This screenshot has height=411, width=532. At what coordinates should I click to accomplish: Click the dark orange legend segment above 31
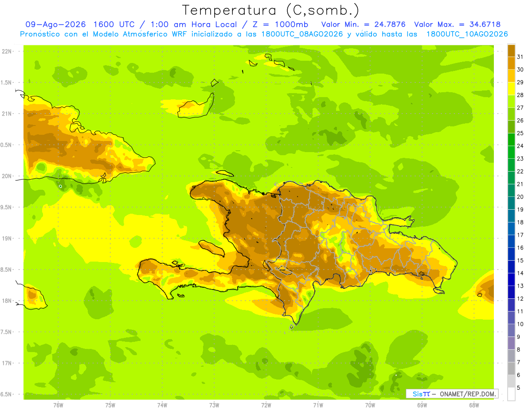click(511, 50)
